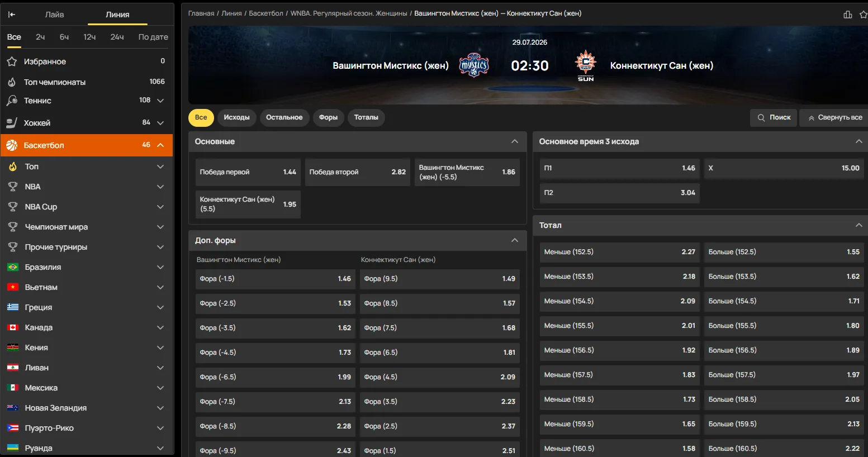Click the Brazil flag icon
This screenshot has height=457, width=868.
[13, 267]
